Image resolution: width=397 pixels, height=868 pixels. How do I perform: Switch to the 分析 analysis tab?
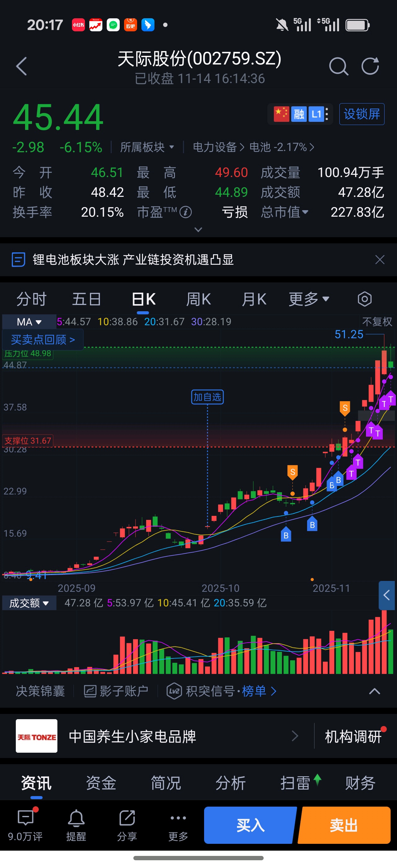pos(230,783)
